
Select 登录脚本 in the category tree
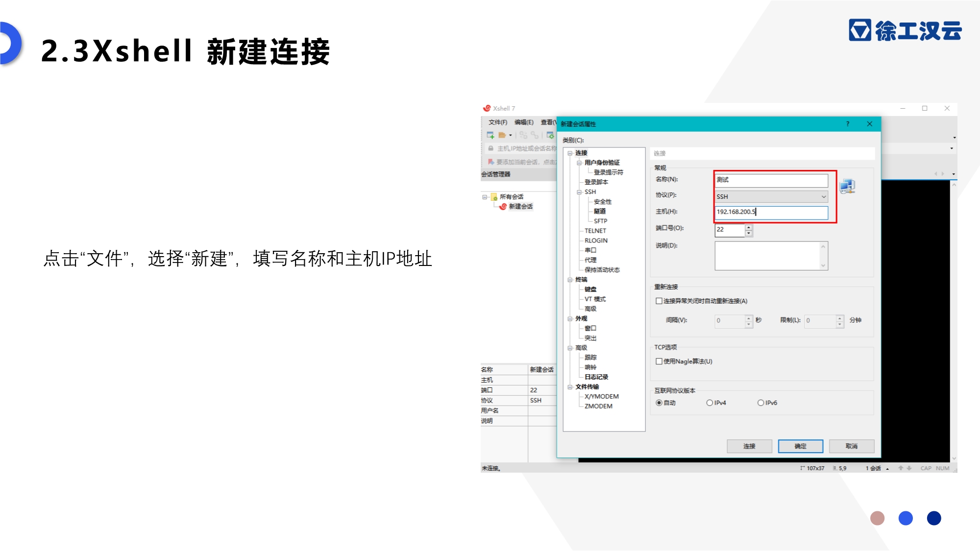596,182
